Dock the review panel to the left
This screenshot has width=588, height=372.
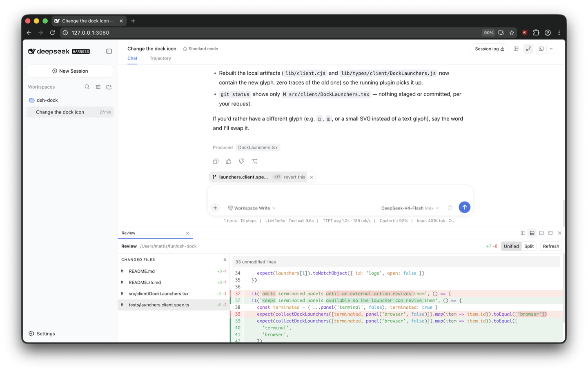coord(523,233)
